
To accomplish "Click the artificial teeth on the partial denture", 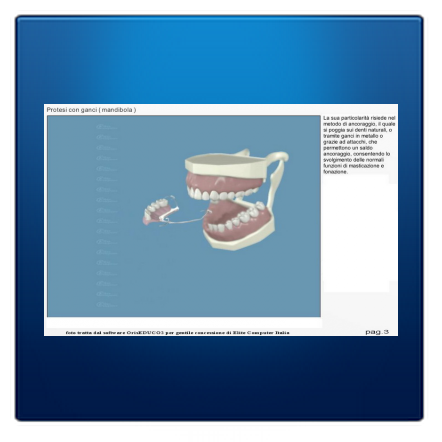I will click(156, 206).
